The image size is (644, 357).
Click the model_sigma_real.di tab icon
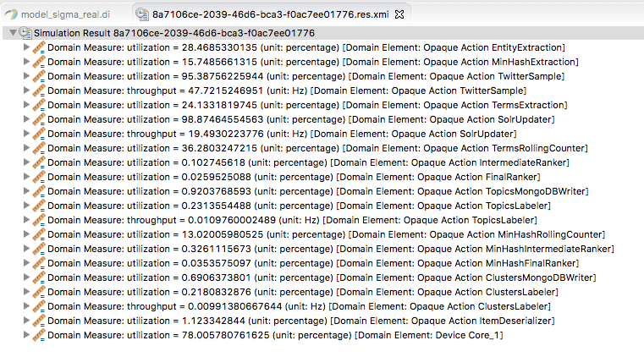[x=11, y=14]
